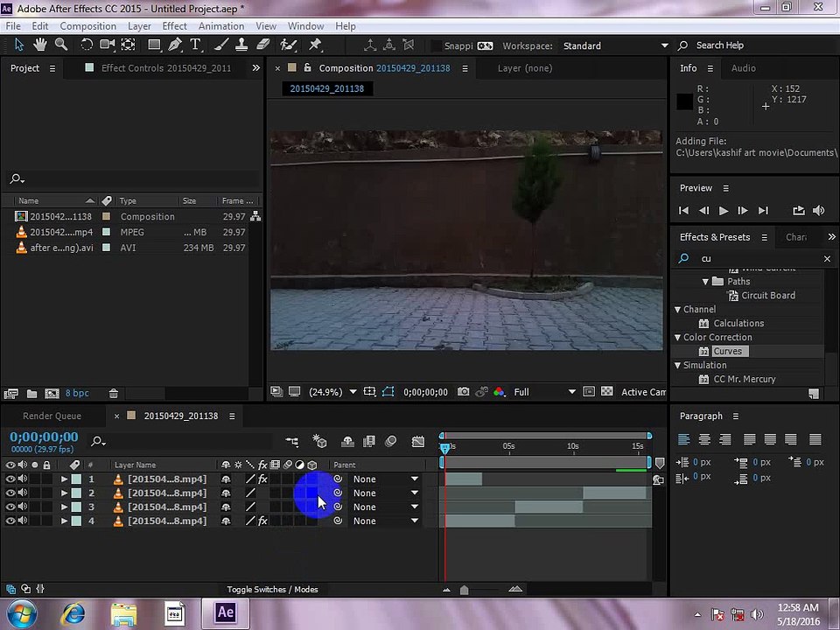The width and height of the screenshot is (840, 630).
Task: Switch to the Render Queue tab
Action: (52, 416)
